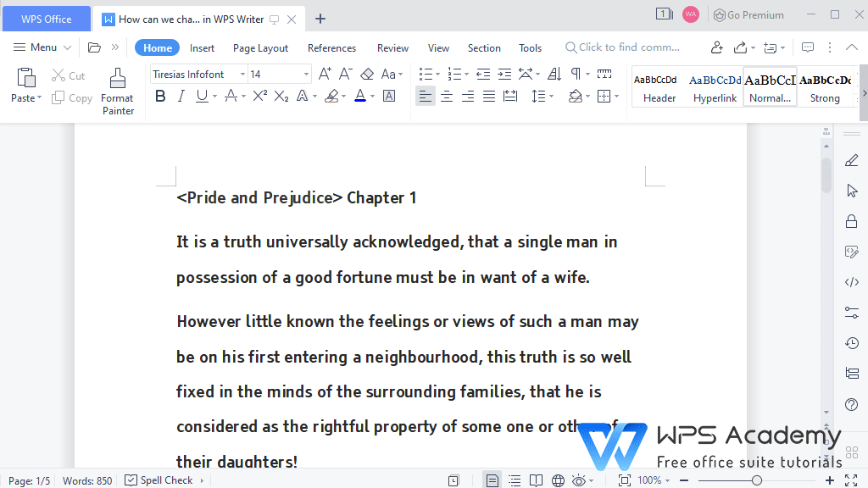
Task: Click the selection arrow icon in the right sidebar
Action: [852, 191]
